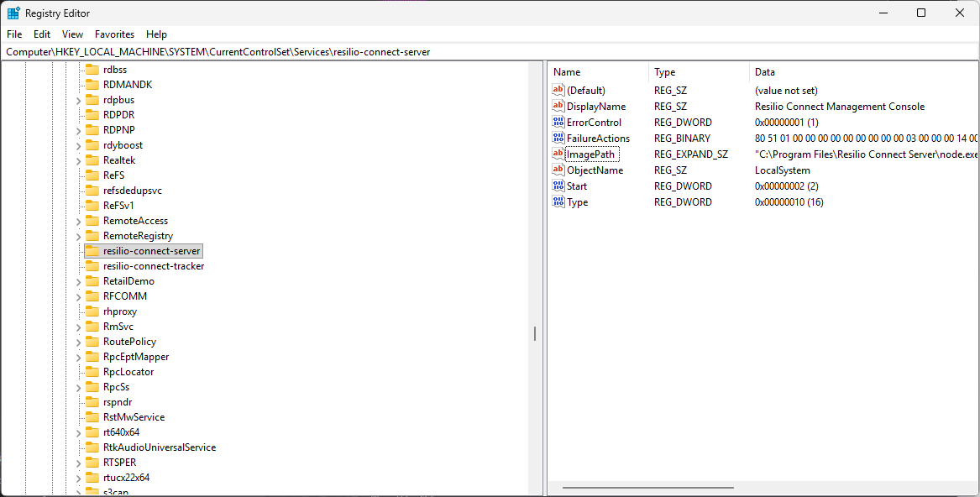This screenshot has height=497, width=980.
Task: Expand the RFCOMM key arrow
Action: point(78,296)
